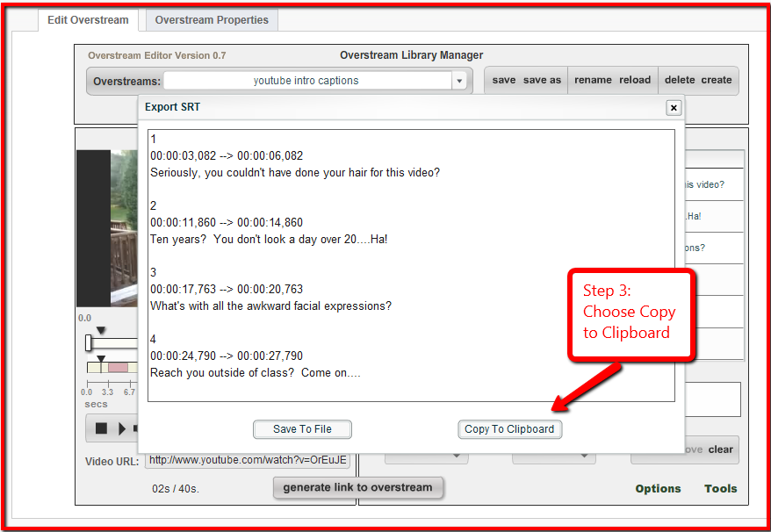
Task: Close the Export SRT dialog
Action: coord(673,107)
